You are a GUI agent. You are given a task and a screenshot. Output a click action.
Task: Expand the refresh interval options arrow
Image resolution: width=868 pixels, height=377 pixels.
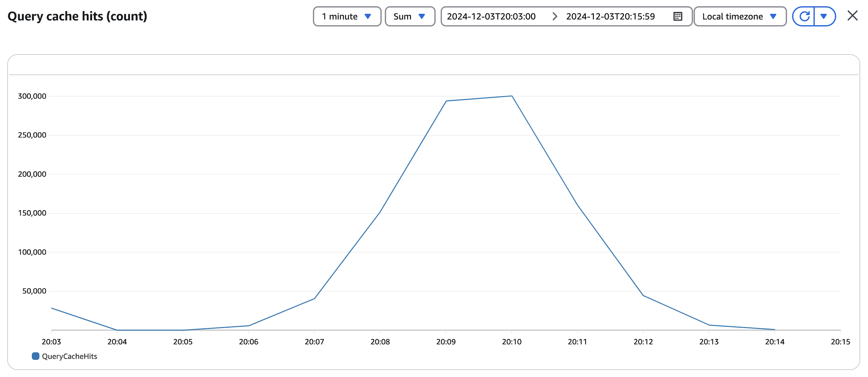coord(823,16)
